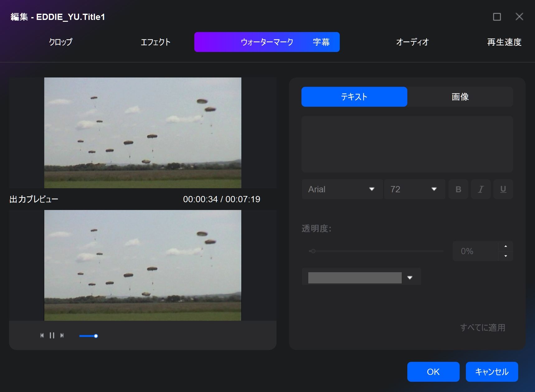Click the 透明度 opacity slider handle
This screenshot has width=535, height=392.
[x=313, y=251]
